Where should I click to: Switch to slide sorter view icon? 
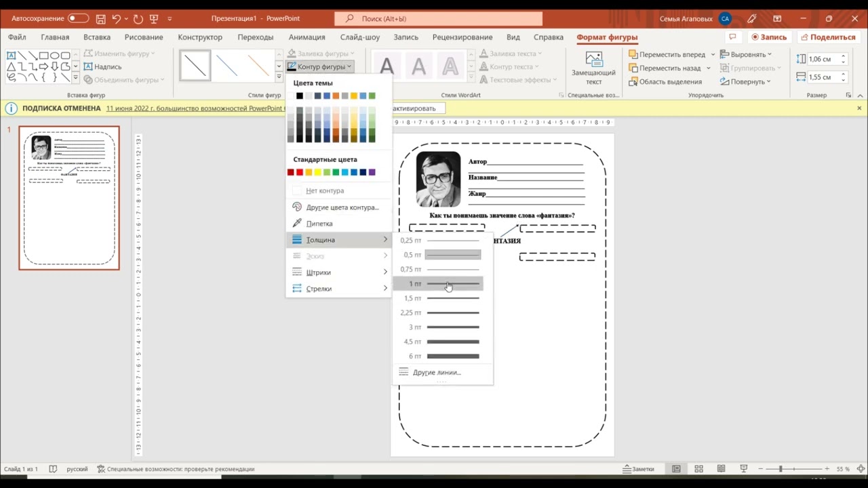698,469
